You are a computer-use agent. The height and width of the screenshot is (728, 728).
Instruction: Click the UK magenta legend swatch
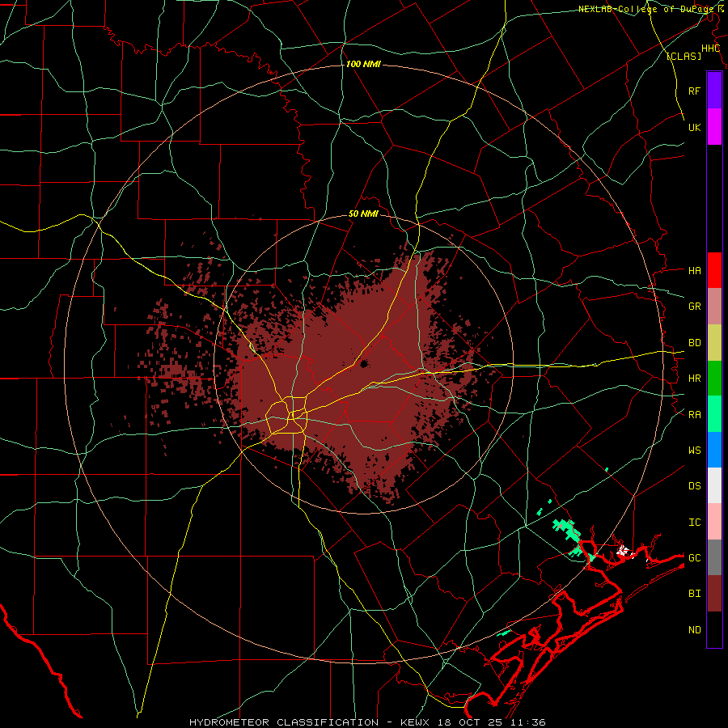coord(714,127)
